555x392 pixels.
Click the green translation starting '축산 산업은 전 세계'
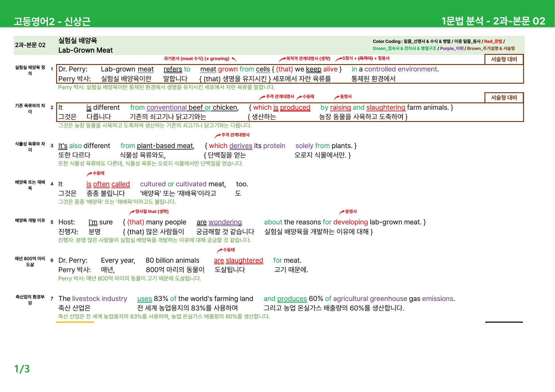[x=164, y=317]
